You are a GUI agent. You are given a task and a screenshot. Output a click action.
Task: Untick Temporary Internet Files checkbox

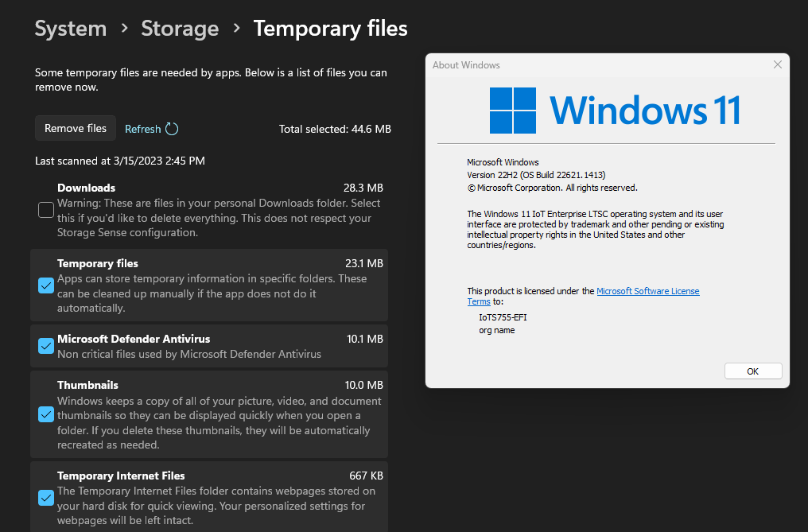(46, 498)
